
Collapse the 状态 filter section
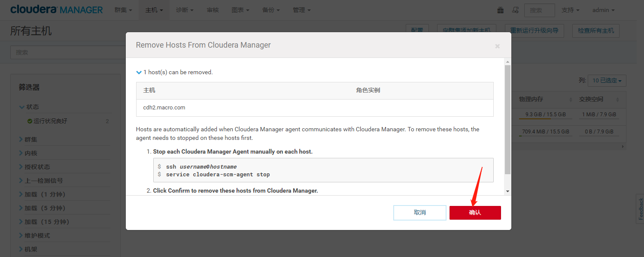[29, 107]
